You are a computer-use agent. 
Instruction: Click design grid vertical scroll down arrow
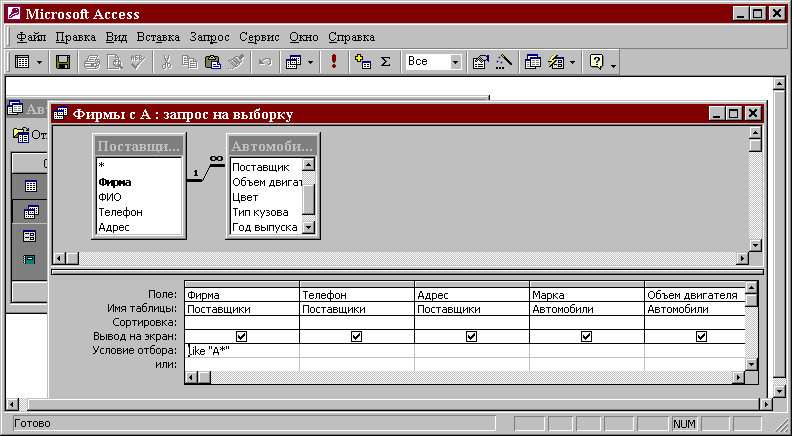pos(752,364)
